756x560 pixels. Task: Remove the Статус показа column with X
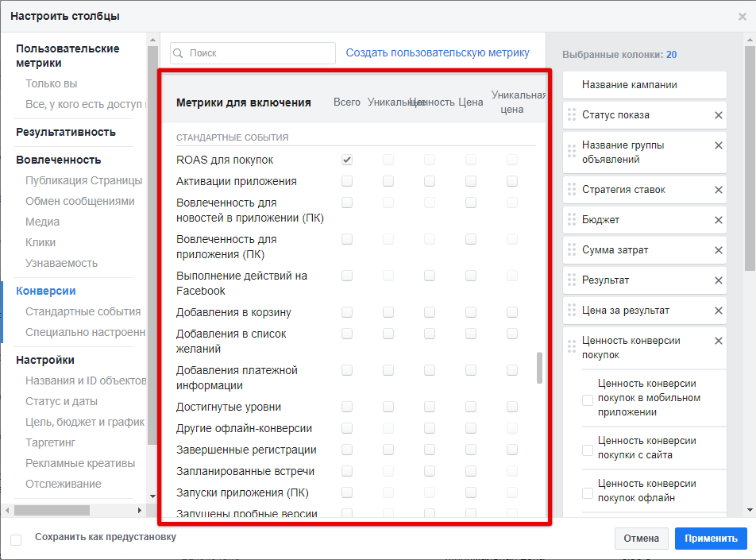tap(719, 115)
